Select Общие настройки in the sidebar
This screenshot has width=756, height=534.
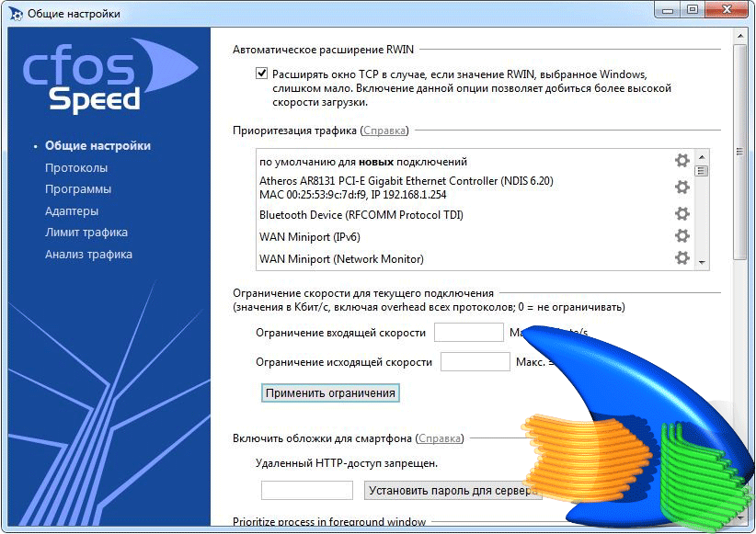point(97,145)
